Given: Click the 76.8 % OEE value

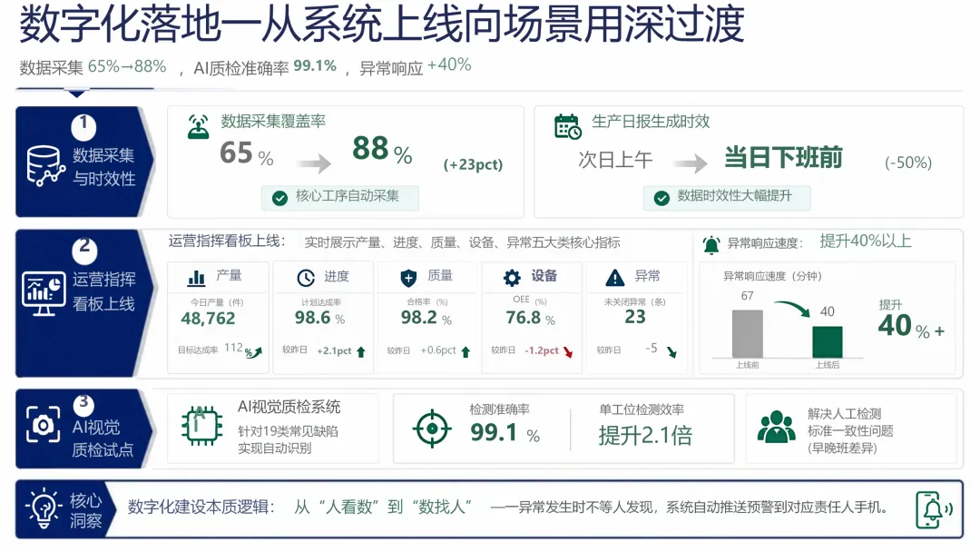Looking at the screenshot, I should pos(531,318).
